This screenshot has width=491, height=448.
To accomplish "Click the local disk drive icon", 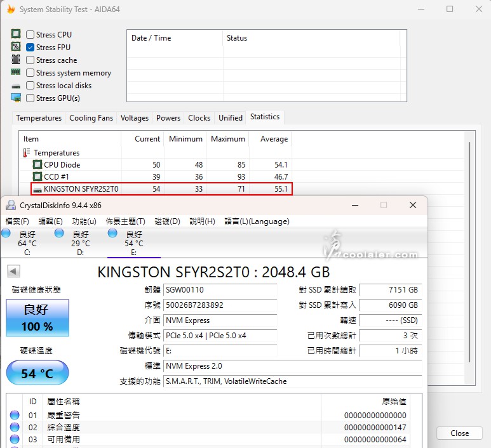I will [x=16, y=86].
